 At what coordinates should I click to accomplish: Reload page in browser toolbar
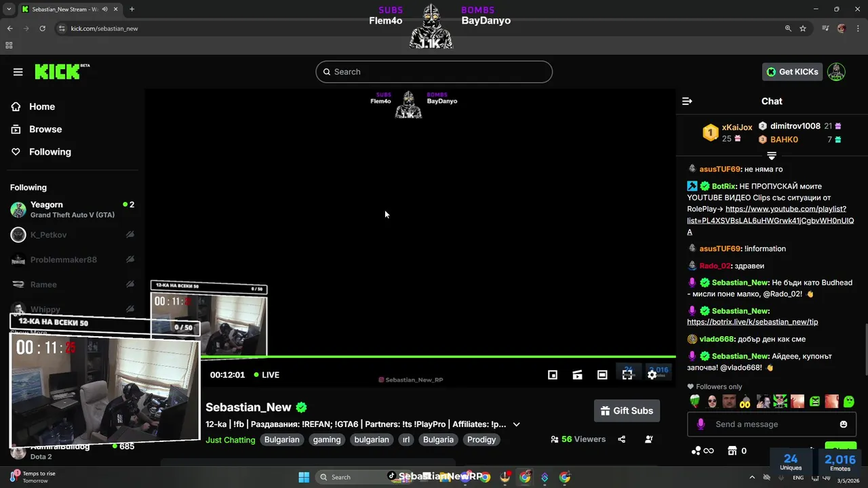click(42, 28)
